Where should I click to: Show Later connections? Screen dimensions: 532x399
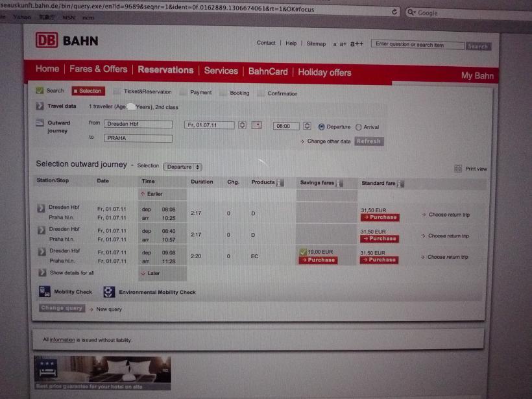pyautogui.click(x=151, y=273)
